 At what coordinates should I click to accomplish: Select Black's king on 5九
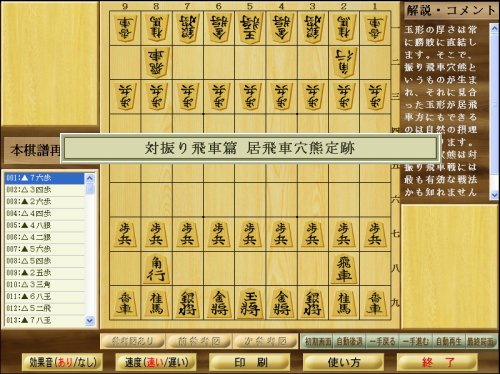[x=250, y=303]
